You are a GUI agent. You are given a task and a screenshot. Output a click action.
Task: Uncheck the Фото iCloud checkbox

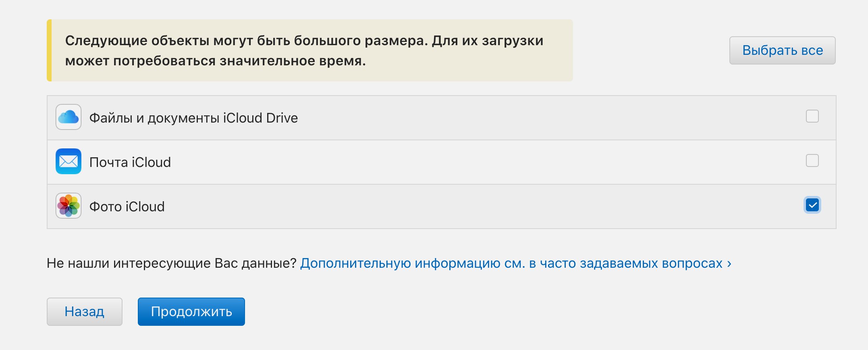[x=812, y=205]
